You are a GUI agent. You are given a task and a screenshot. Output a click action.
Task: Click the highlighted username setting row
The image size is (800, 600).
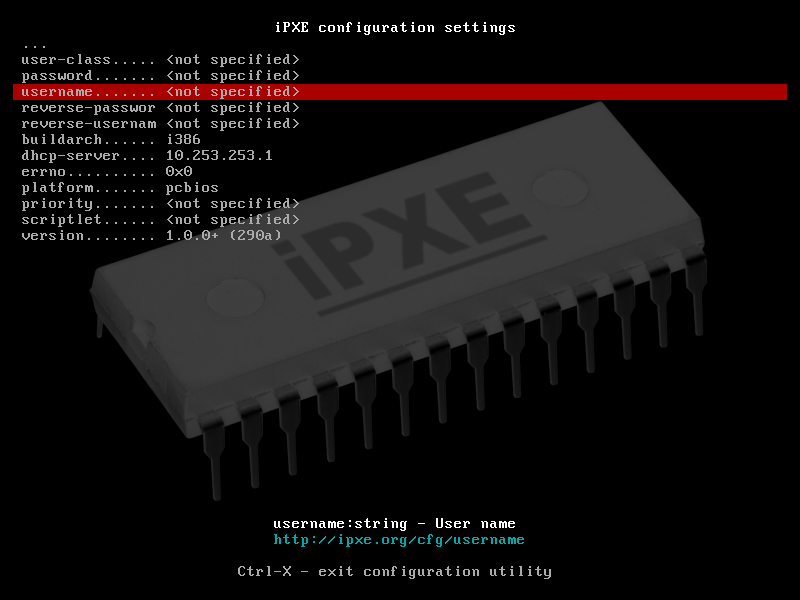click(x=400, y=92)
